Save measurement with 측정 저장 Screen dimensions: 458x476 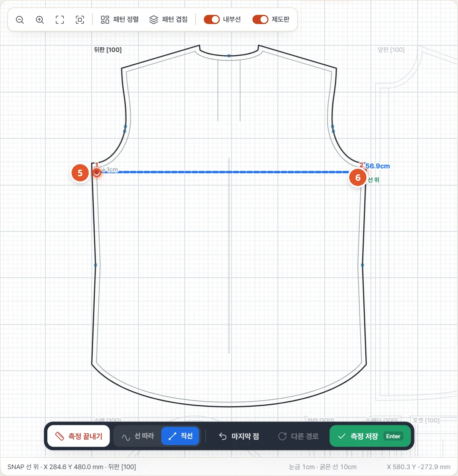pyautogui.click(x=370, y=436)
